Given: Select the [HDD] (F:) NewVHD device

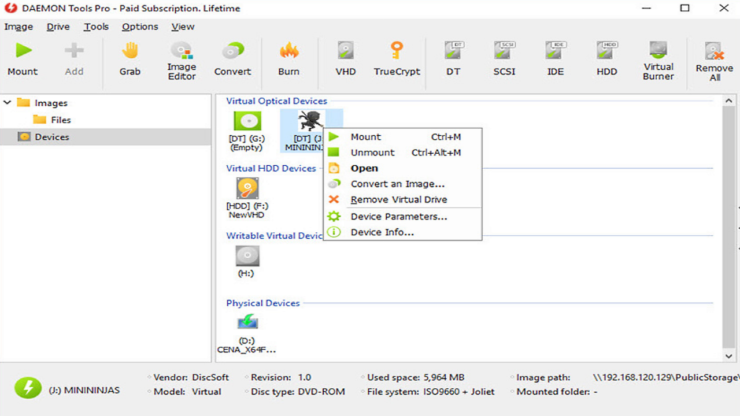Looking at the screenshot, I should 247,198.
